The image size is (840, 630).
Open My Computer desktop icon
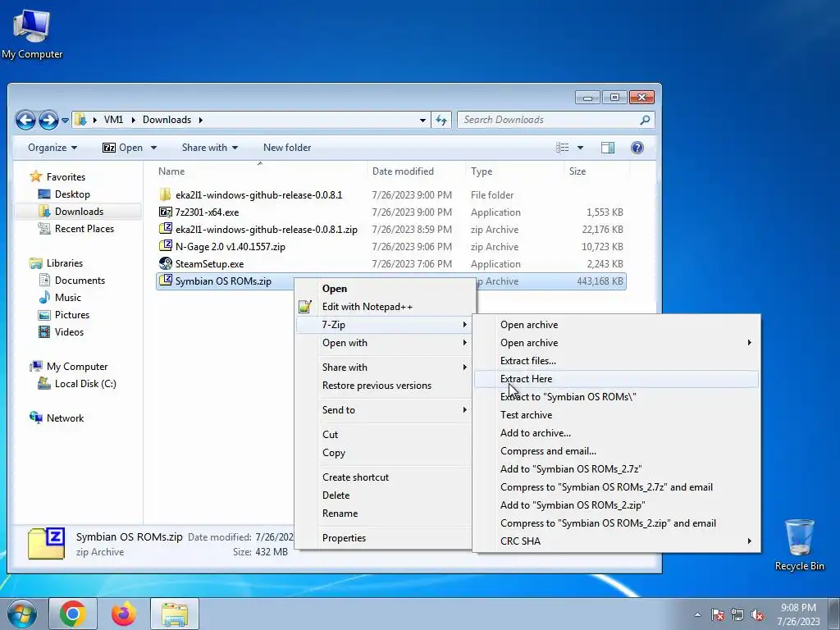click(x=32, y=33)
